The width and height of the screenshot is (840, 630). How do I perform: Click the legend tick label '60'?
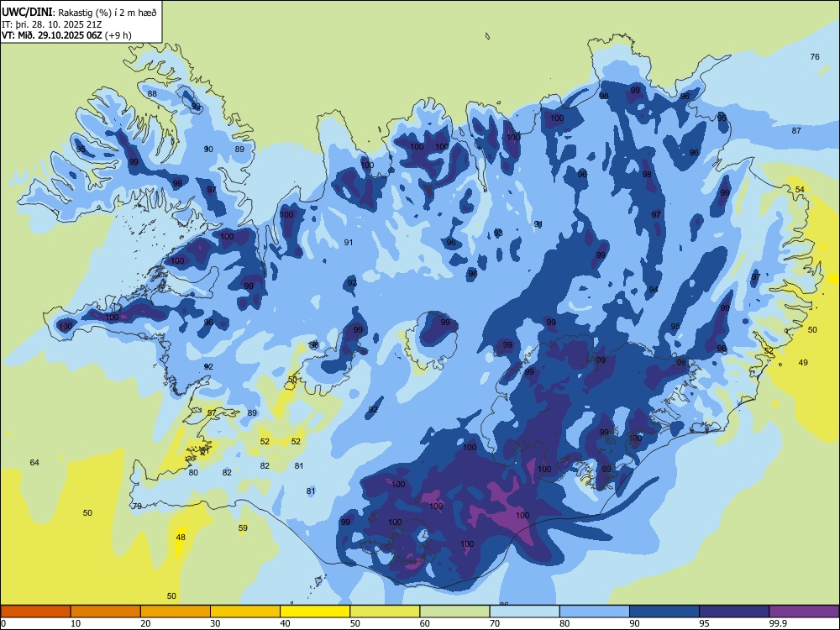(x=425, y=623)
